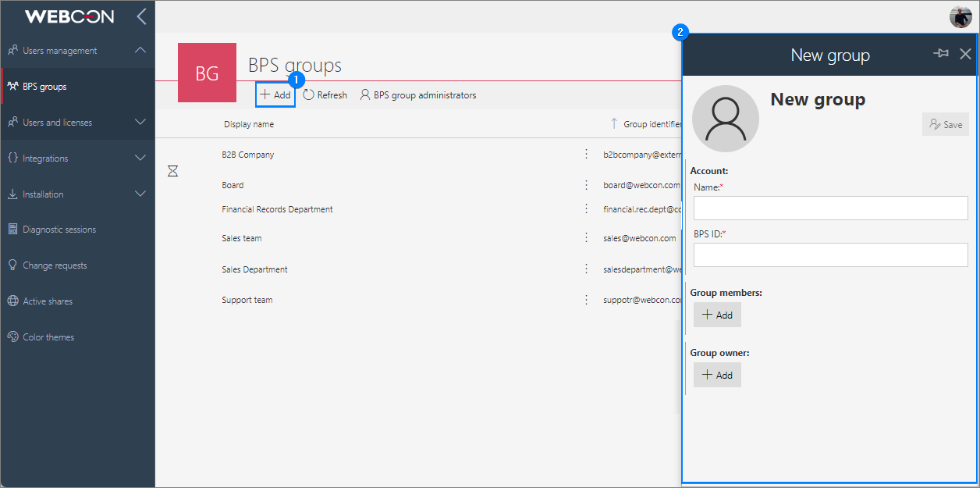Open the menu for B2B Company row
This screenshot has width=980, height=488.
coord(586,154)
